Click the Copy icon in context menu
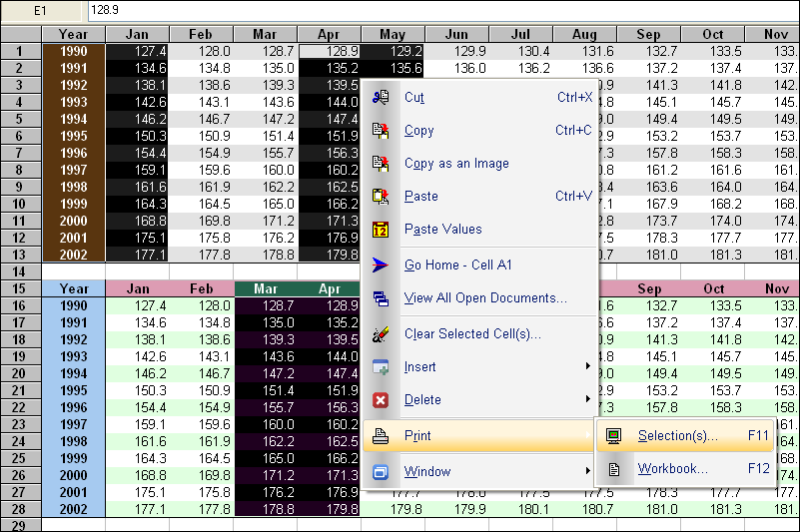Image resolution: width=800 pixels, height=532 pixels. [x=381, y=131]
